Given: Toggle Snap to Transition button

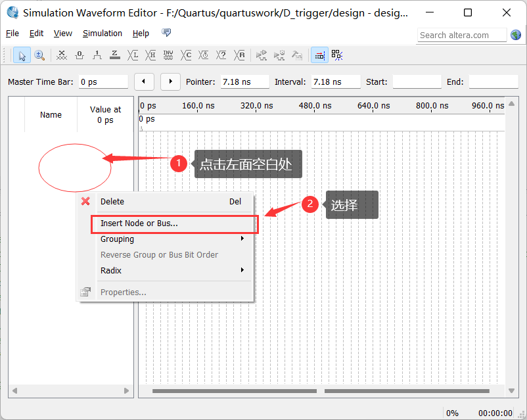Looking at the screenshot, I should pos(337,55).
